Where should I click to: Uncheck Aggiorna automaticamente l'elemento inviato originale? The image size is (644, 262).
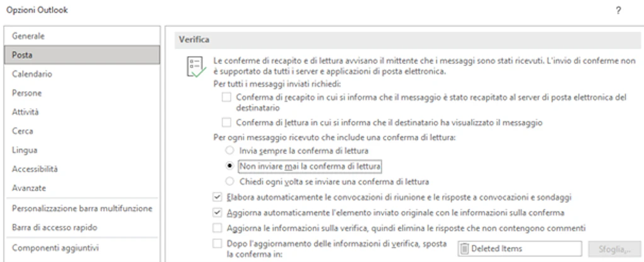point(217,212)
